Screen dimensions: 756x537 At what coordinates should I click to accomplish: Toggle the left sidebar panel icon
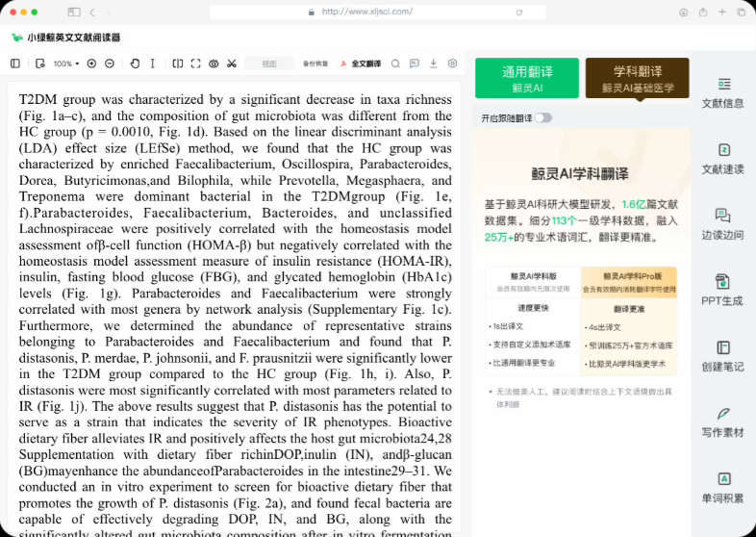(x=14, y=64)
